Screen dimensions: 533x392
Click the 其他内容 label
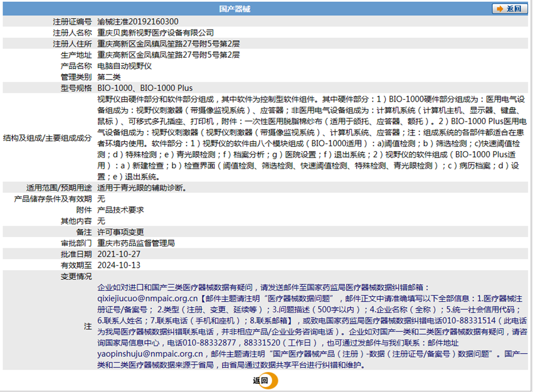tap(76, 221)
